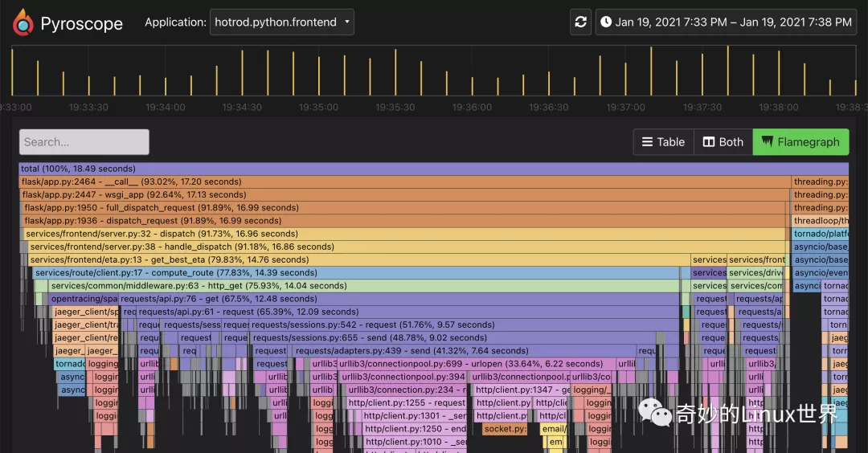
Task: Click the 19:34:00 timeline label
Action: click(166, 108)
